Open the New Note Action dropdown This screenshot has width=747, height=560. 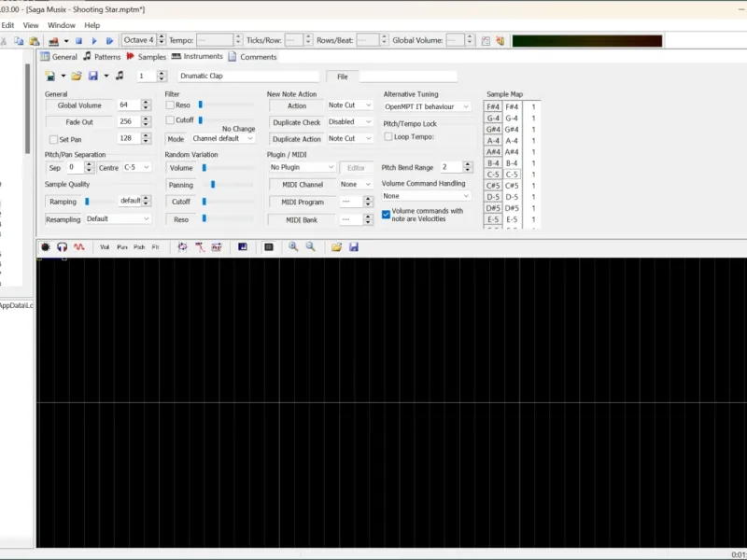coord(349,105)
